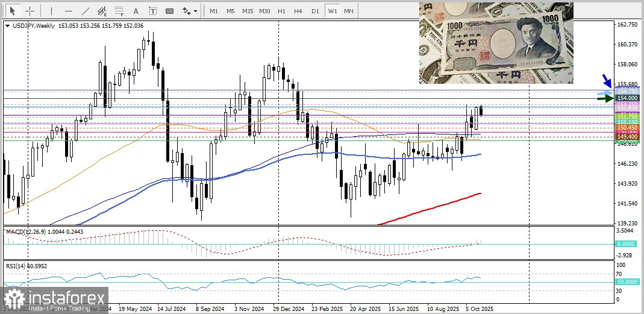Screen dimensions: 644x314
Task: Click the '23 Feb 2025' date label
Action: 328,308
